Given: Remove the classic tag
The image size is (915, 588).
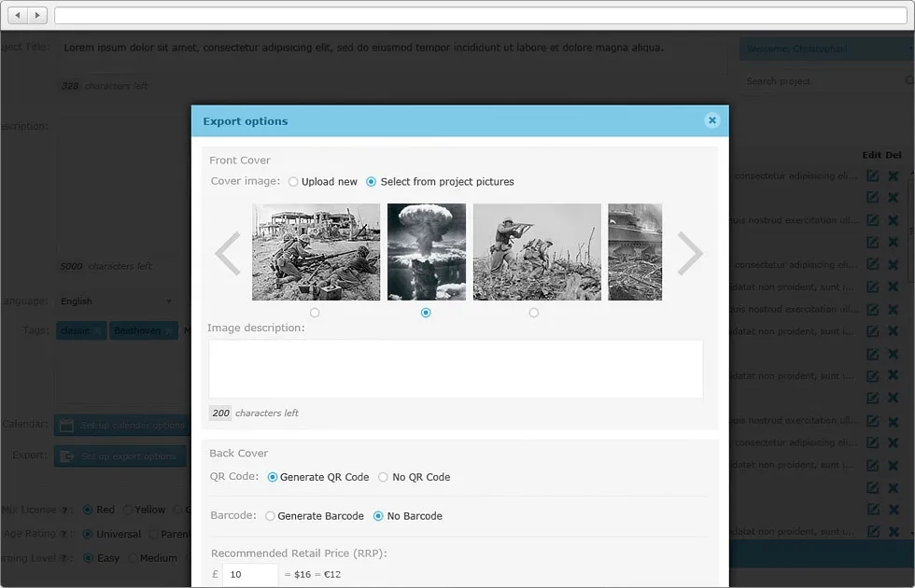Looking at the screenshot, I should [x=98, y=330].
